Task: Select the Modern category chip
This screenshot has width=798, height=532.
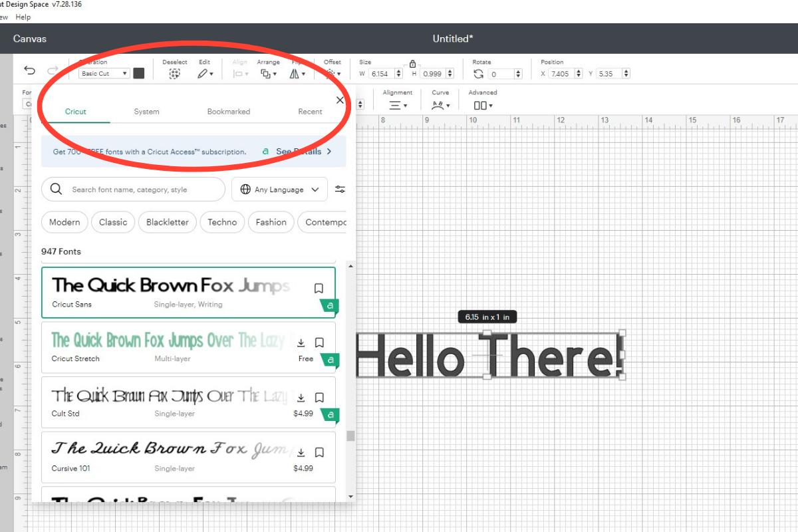Action: pos(65,222)
